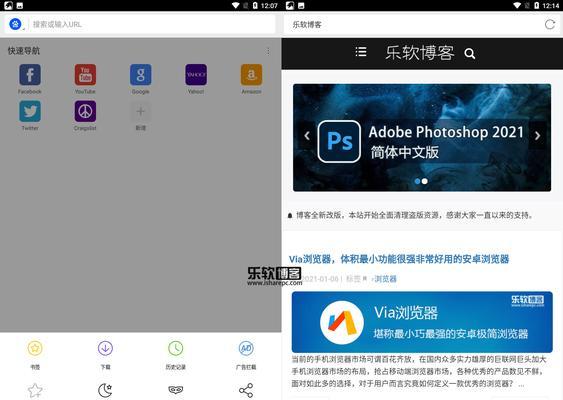Viewport: 563px width, 400px height.
Task: Open the Via浏览器 article title link
Action: point(399,259)
